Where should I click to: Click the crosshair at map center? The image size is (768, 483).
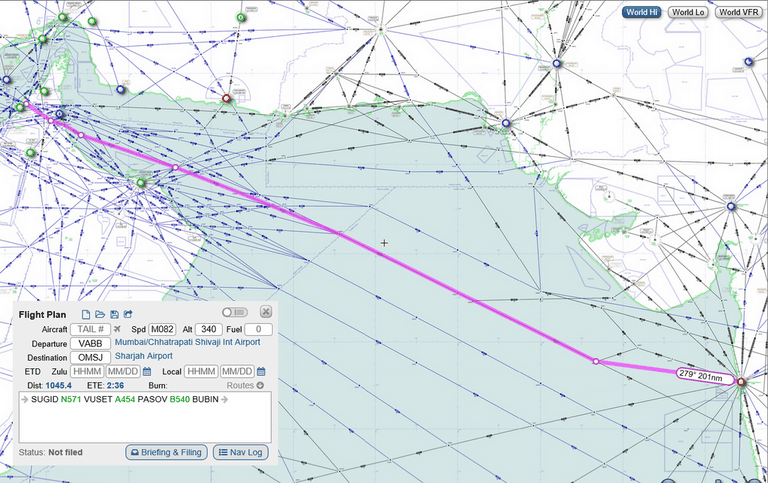coord(384,242)
